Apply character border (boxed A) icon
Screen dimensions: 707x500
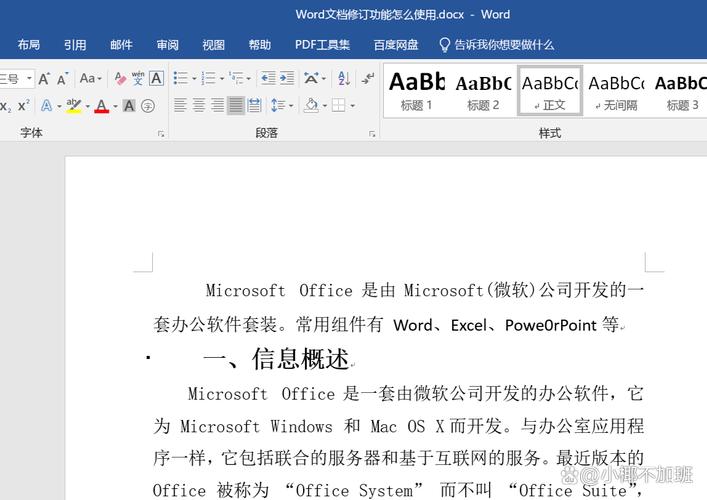click(156, 78)
